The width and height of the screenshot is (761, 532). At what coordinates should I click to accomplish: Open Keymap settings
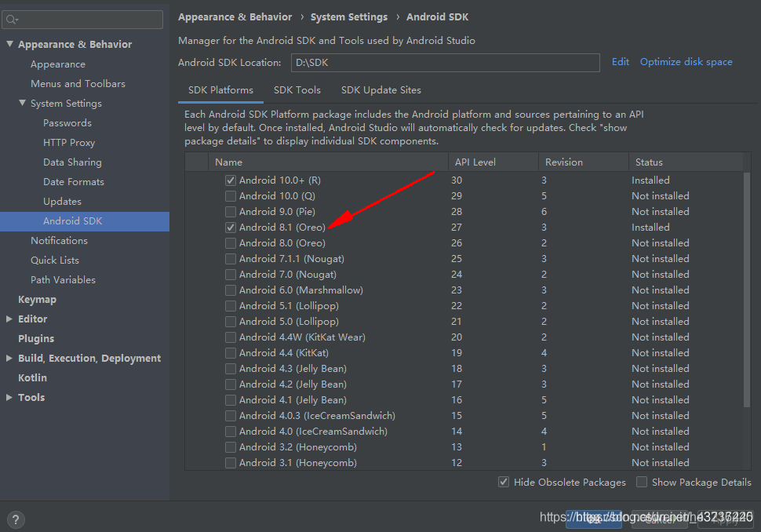(x=38, y=300)
